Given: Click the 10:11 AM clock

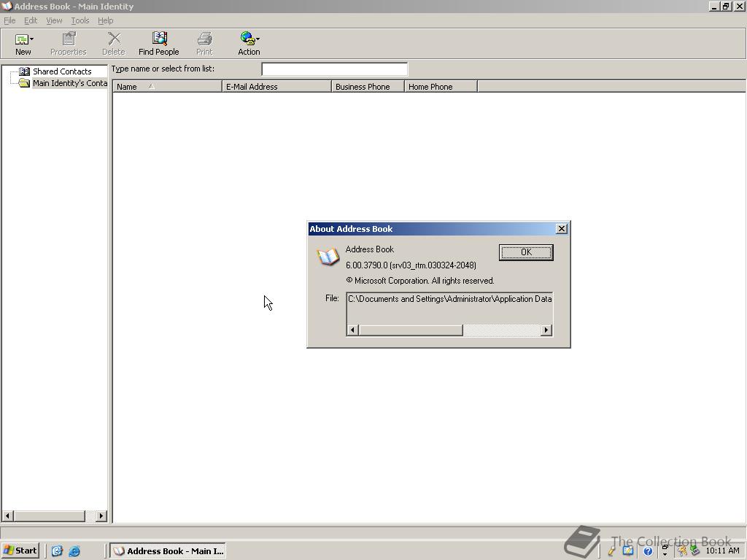Looking at the screenshot, I should pyautogui.click(x=722, y=551).
